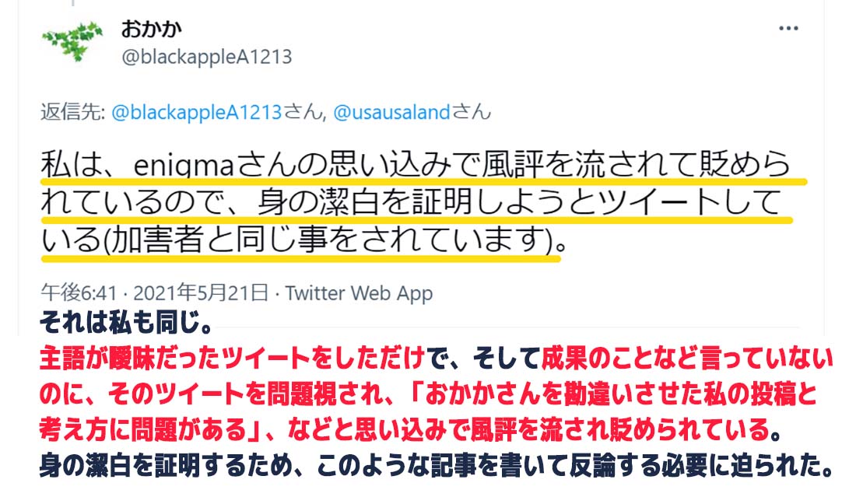Click the red text line 考え方に問題がある
The image size is (856, 504).
tap(410, 430)
